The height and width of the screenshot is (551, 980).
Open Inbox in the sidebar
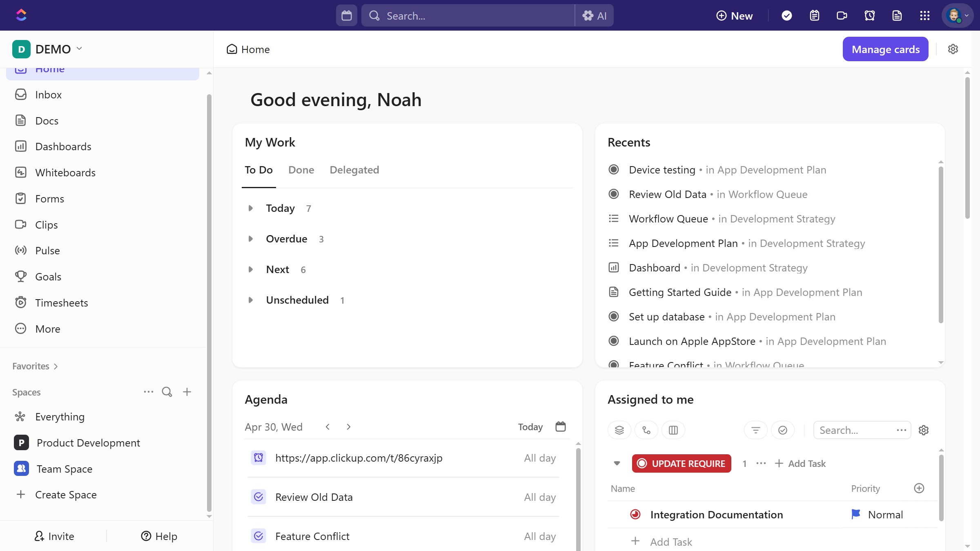(x=102, y=95)
